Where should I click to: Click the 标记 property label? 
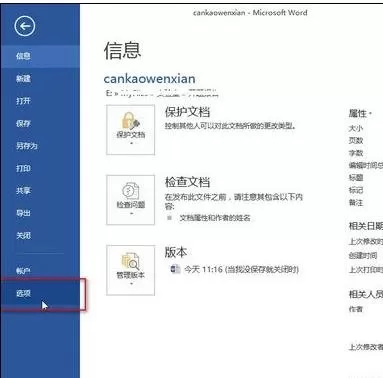(x=356, y=190)
